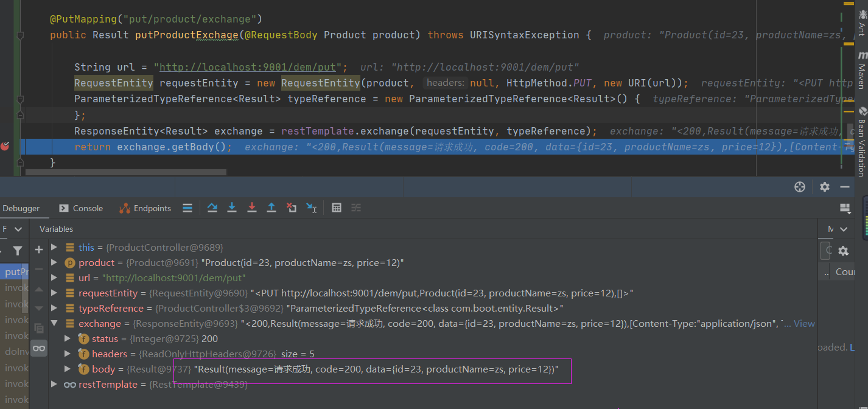The image size is (868, 409).
Task: Click the View link on exchange value
Action: pos(804,323)
